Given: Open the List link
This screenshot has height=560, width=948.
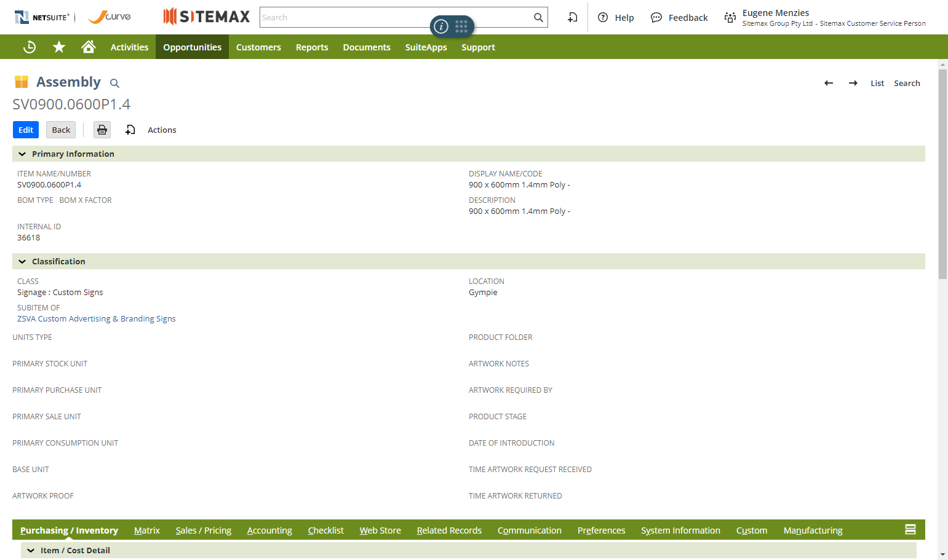Looking at the screenshot, I should (877, 83).
